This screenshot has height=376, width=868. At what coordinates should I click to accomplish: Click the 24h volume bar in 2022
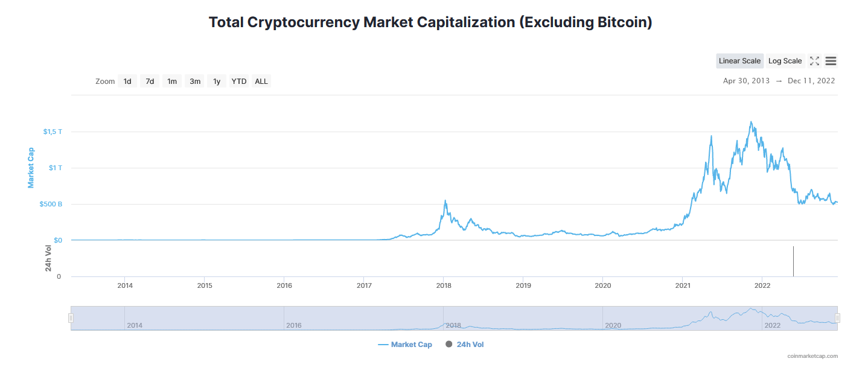[793, 262]
